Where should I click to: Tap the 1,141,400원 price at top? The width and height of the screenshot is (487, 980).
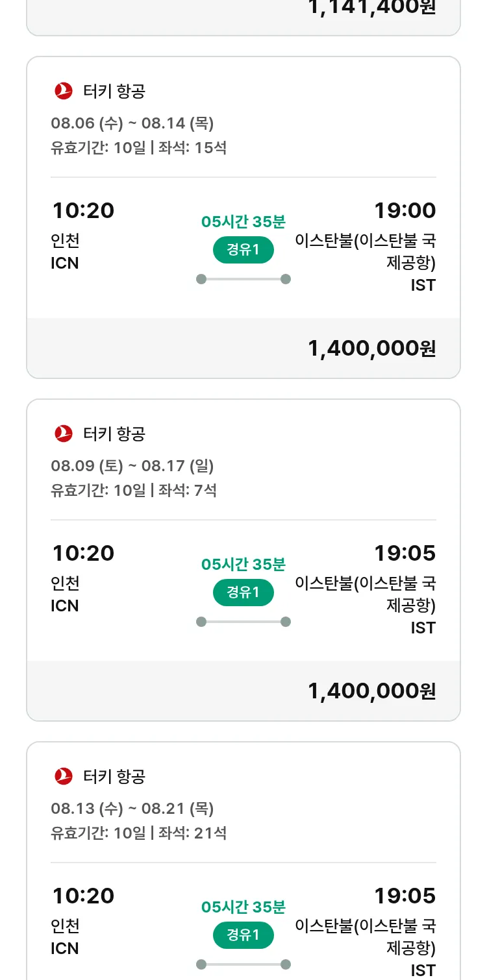click(x=371, y=8)
